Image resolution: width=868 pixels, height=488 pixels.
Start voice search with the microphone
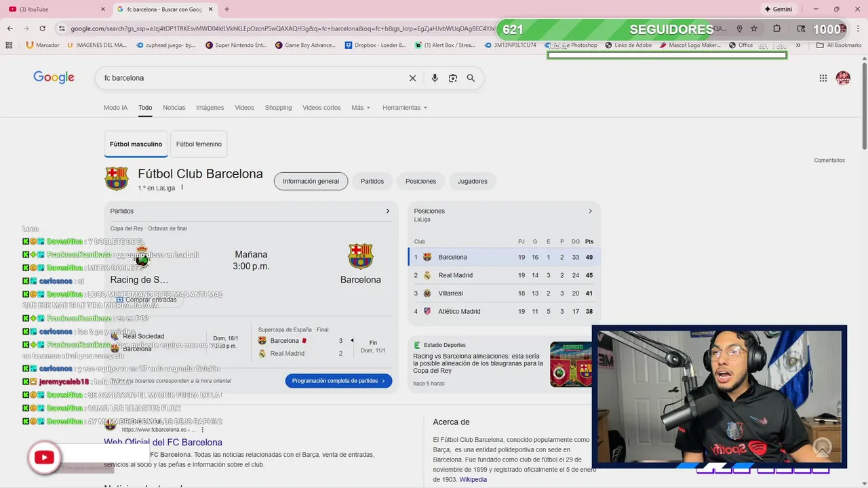tap(435, 78)
